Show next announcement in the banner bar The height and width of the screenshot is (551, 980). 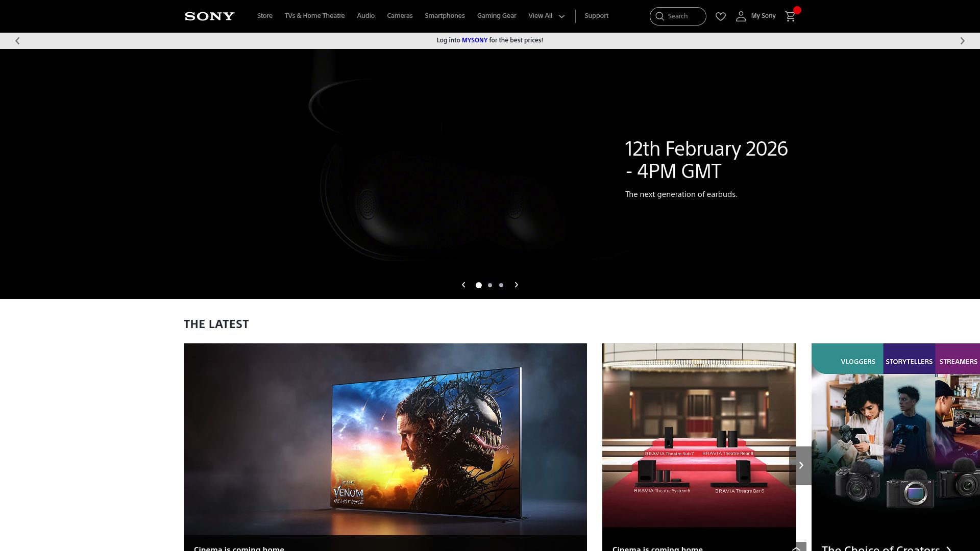click(x=963, y=41)
